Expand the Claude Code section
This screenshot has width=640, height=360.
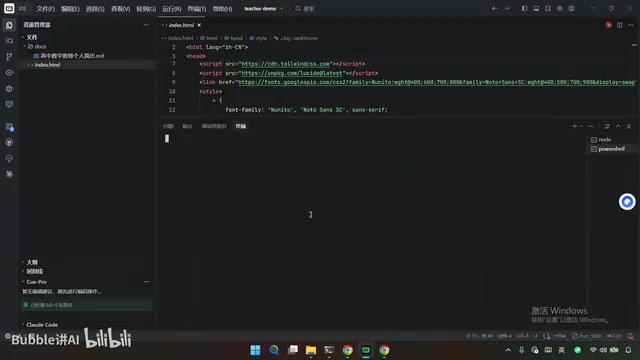(42, 324)
